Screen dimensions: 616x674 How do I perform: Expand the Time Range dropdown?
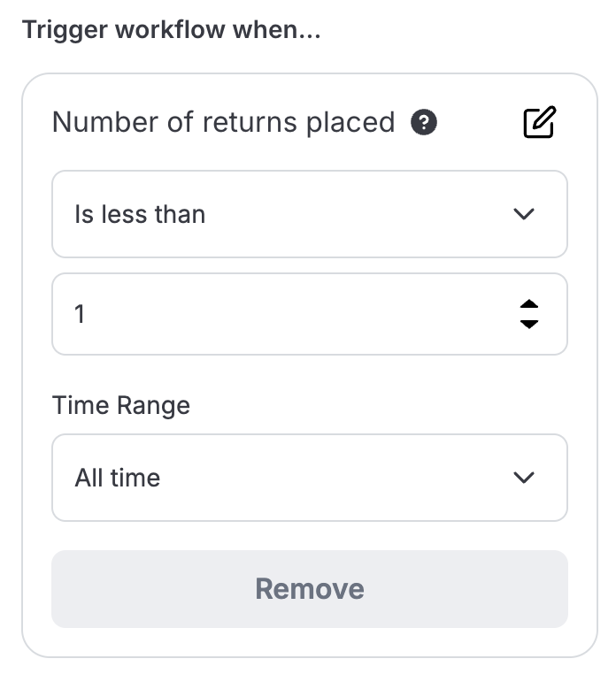pyautogui.click(x=309, y=478)
